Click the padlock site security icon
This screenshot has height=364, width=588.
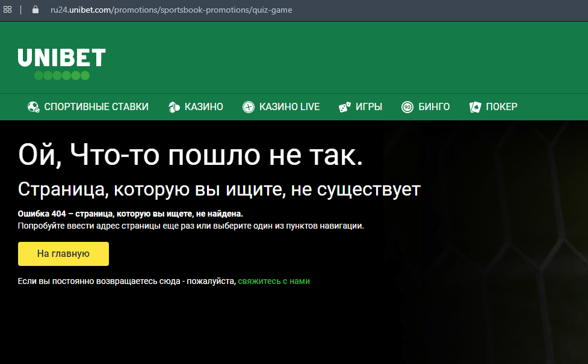coord(36,10)
